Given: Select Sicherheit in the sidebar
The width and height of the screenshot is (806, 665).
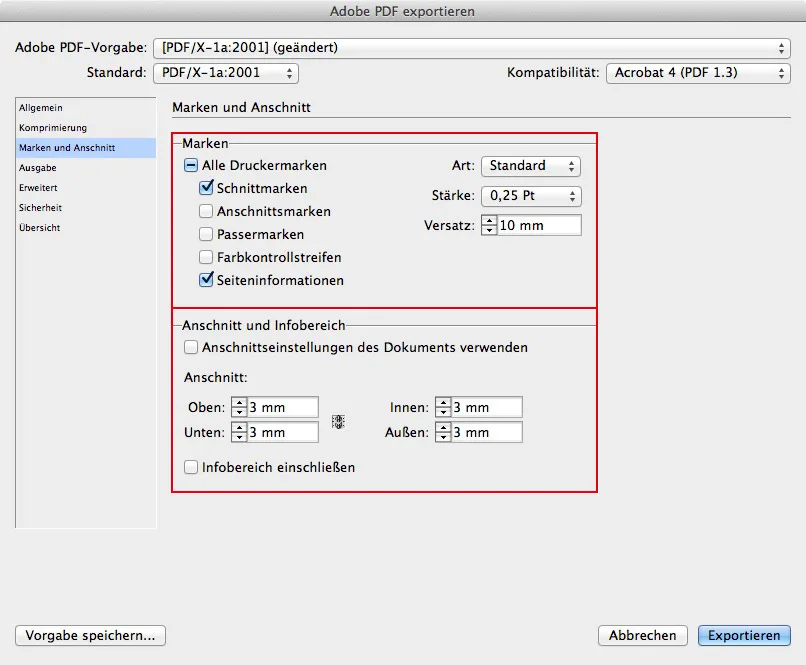Looking at the screenshot, I should 85,208.
